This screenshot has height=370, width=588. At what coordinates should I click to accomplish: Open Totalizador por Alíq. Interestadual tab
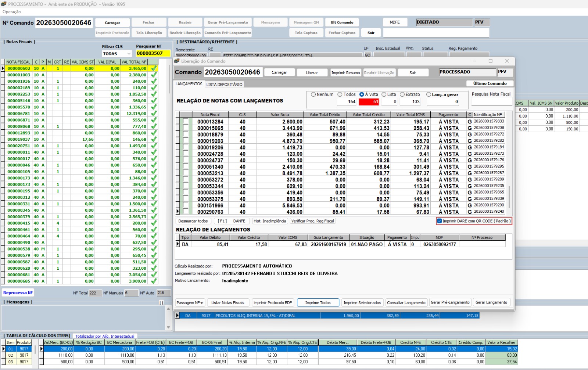point(105,336)
